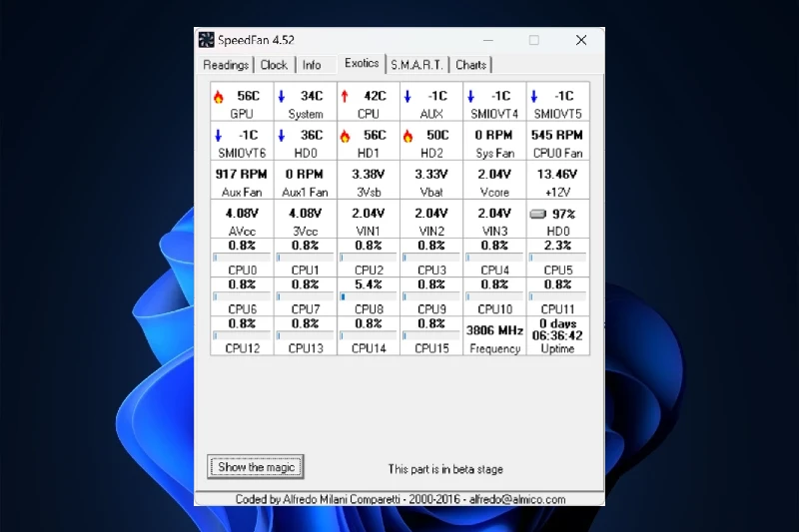Click the CPU10 label
The height and width of the screenshot is (532, 799).
tap(494, 309)
